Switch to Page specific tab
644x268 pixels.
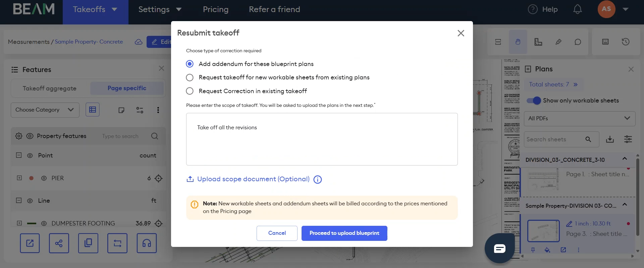point(127,88)
